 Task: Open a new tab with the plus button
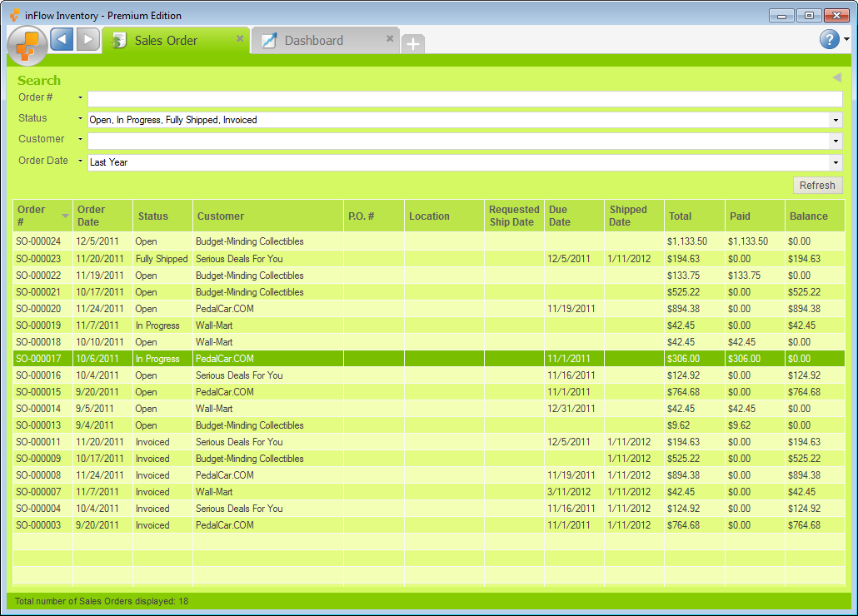pos(413,44)
